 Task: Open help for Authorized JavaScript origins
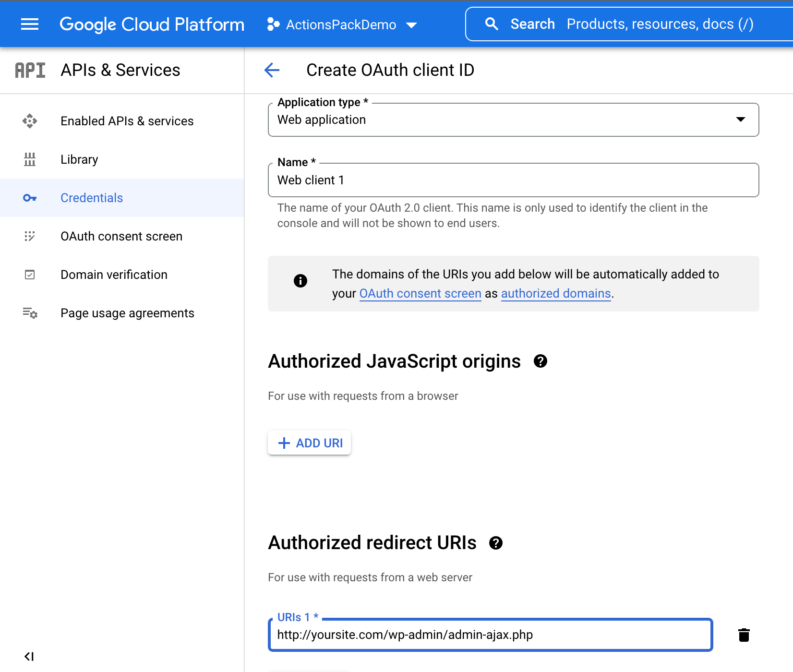[x=541, y=361]
